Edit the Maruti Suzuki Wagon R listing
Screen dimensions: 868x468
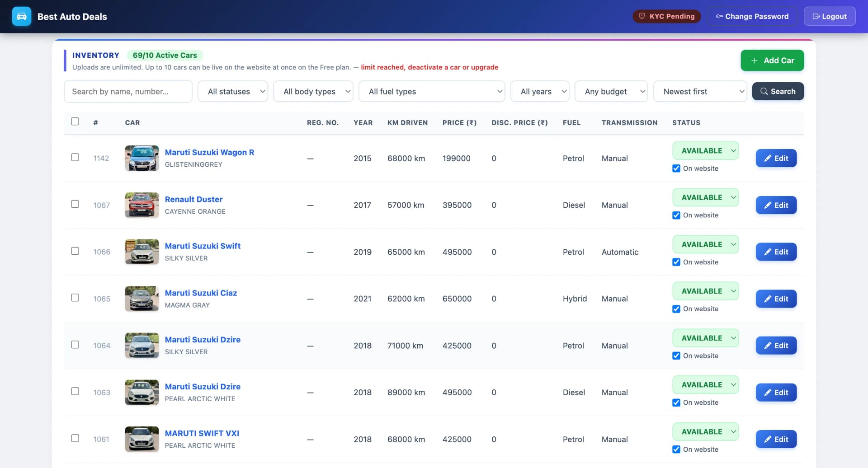click(776, 158)
